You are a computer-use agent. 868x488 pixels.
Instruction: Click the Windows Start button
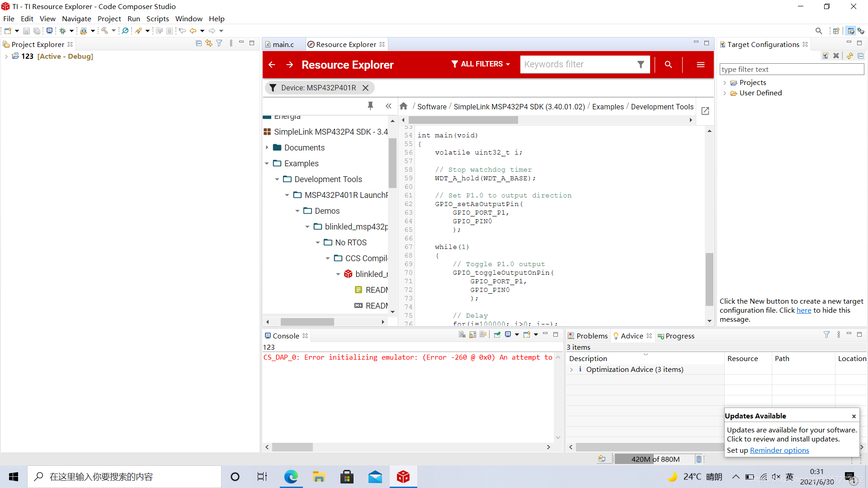pyautogui.click(x=14, y=477)
